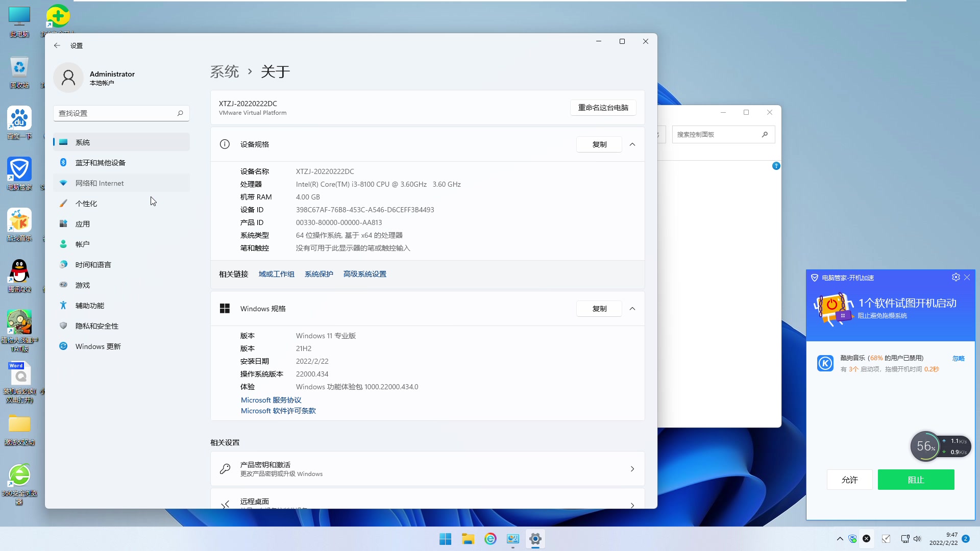The width and height of the screenshot is (980, 551).
Task: Open Personalization settings
Action: 121,204
